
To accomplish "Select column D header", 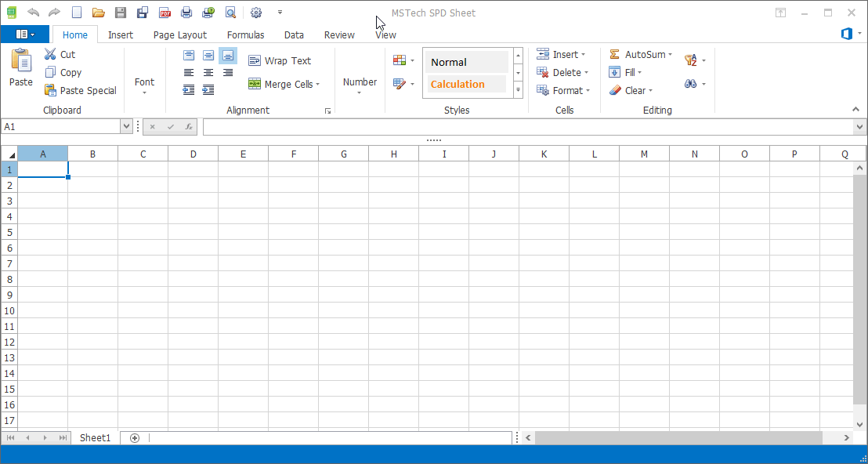I will (x=193, y=154).
